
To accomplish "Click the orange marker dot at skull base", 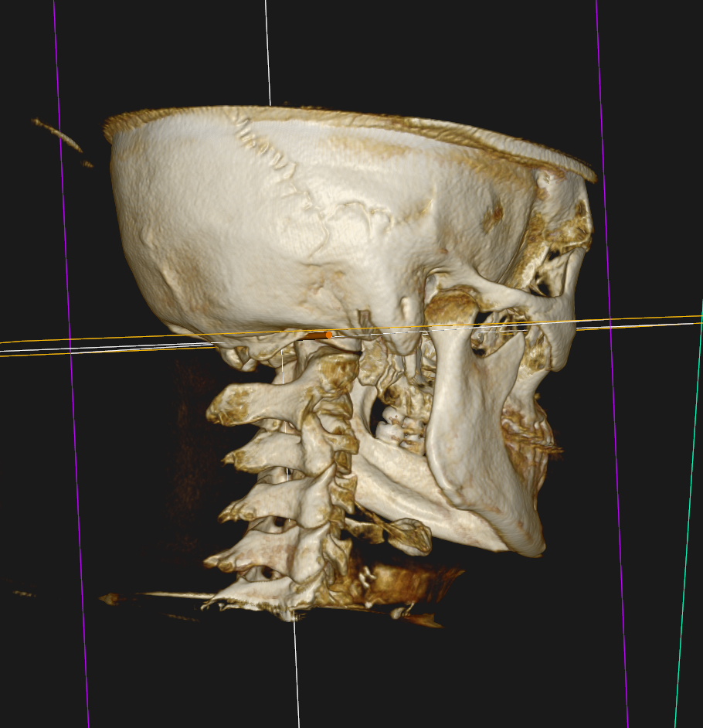I will tap(328, 335).
